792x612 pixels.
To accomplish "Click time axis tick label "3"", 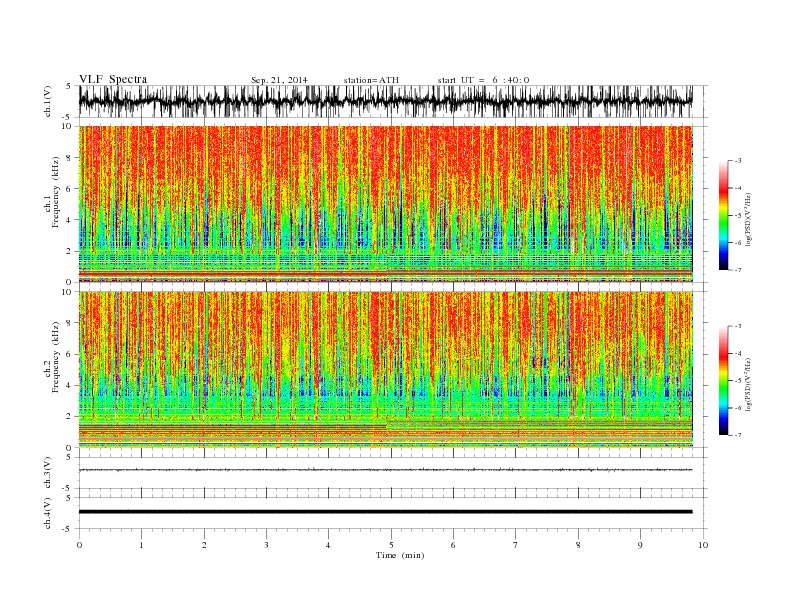I will 266,545.
